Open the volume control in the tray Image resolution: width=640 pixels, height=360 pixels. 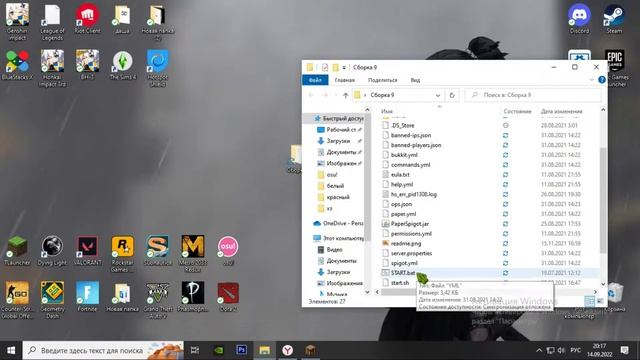[562, 350]
